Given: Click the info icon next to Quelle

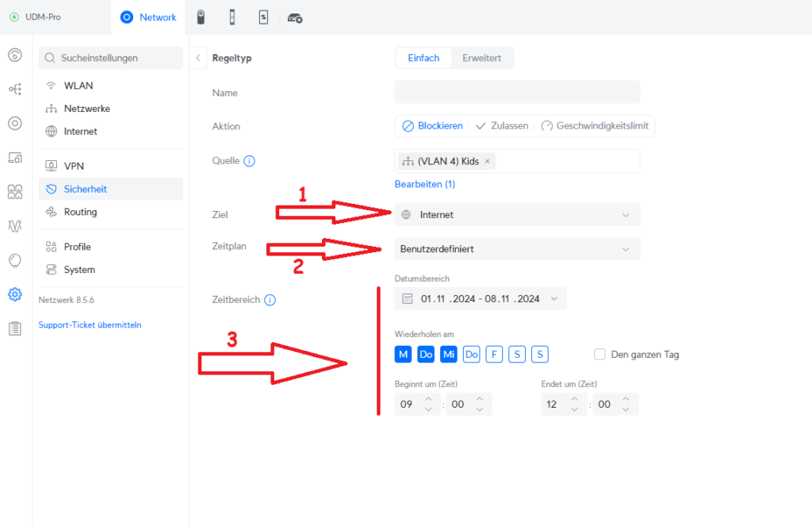Looking at the screenshot, I should point(249,161).
